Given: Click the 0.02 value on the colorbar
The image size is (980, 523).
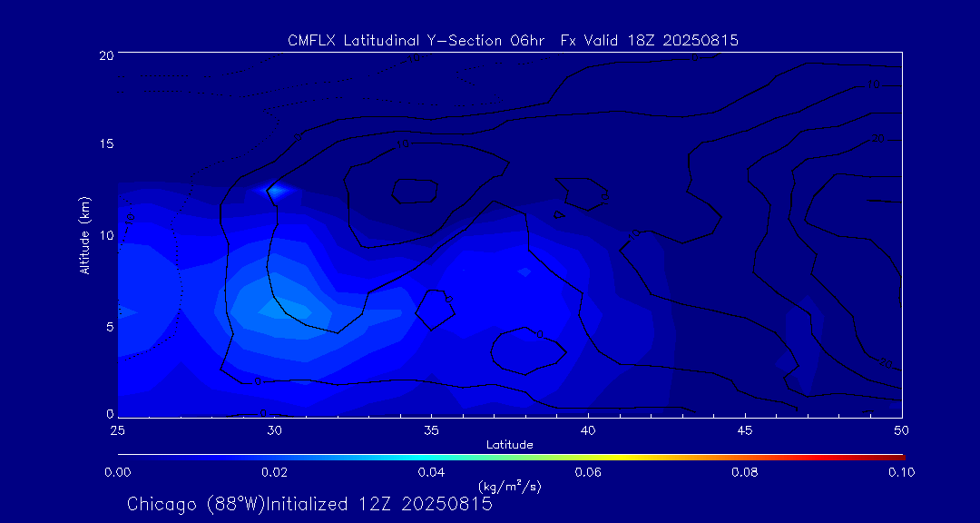Looking at the screenshot, I should 274,472.
